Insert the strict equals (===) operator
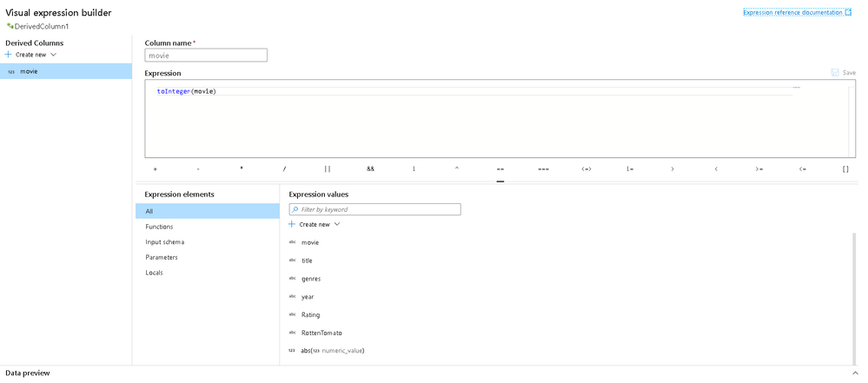 coord(544,168)
